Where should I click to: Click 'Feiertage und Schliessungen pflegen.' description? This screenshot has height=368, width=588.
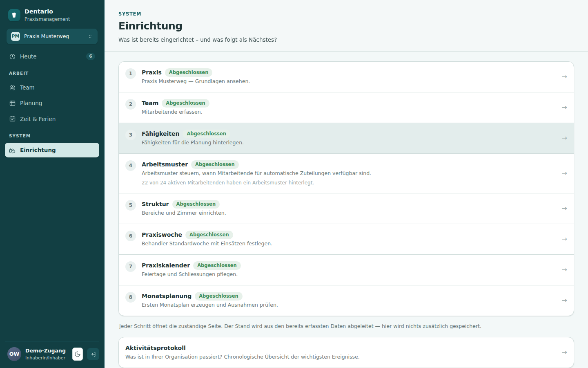coord(189,274)
